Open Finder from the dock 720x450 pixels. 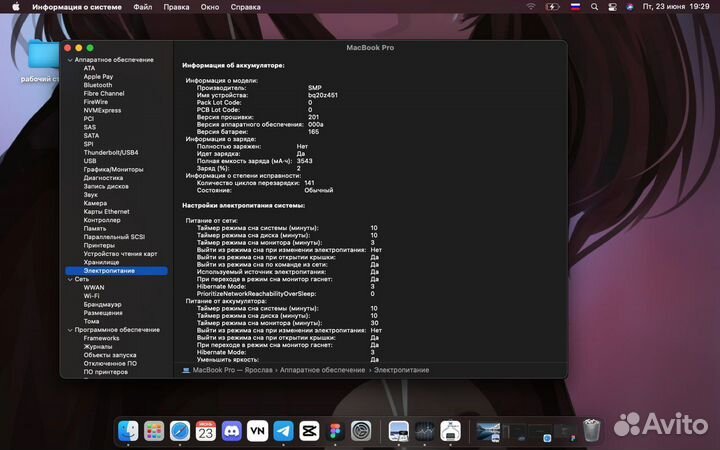pyautogui.click(x=128, y=431)
